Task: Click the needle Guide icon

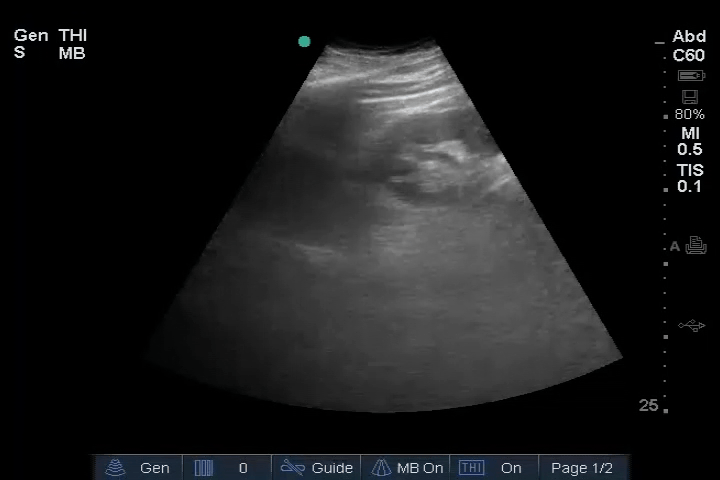Action: 292,467
